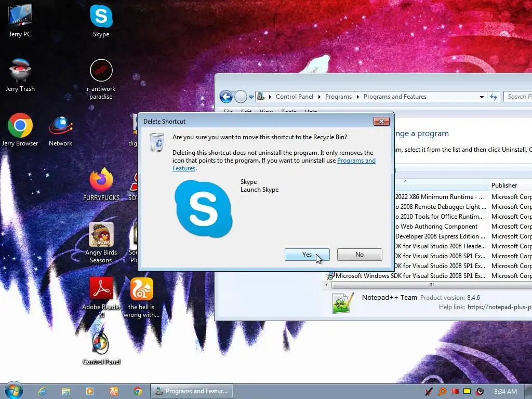This screenshot has width=532, height=399.
Task: Launch UC Browser from the taskbar
Action: click(x=114, y=391)
